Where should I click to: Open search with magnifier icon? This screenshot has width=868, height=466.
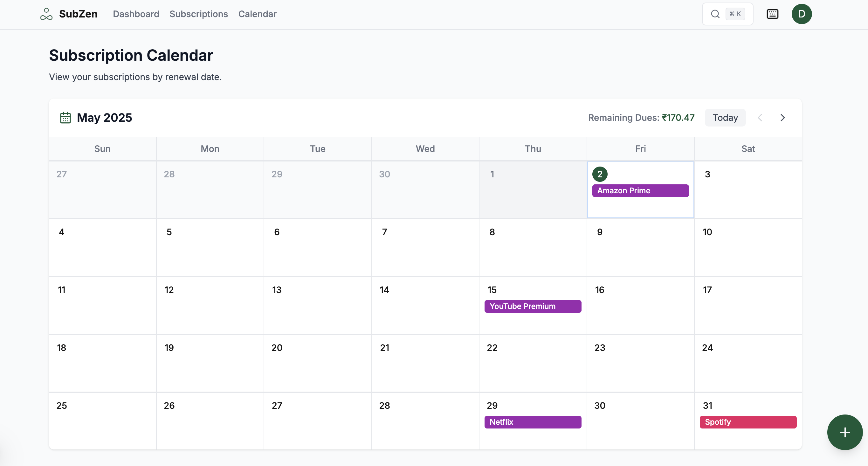715,14
